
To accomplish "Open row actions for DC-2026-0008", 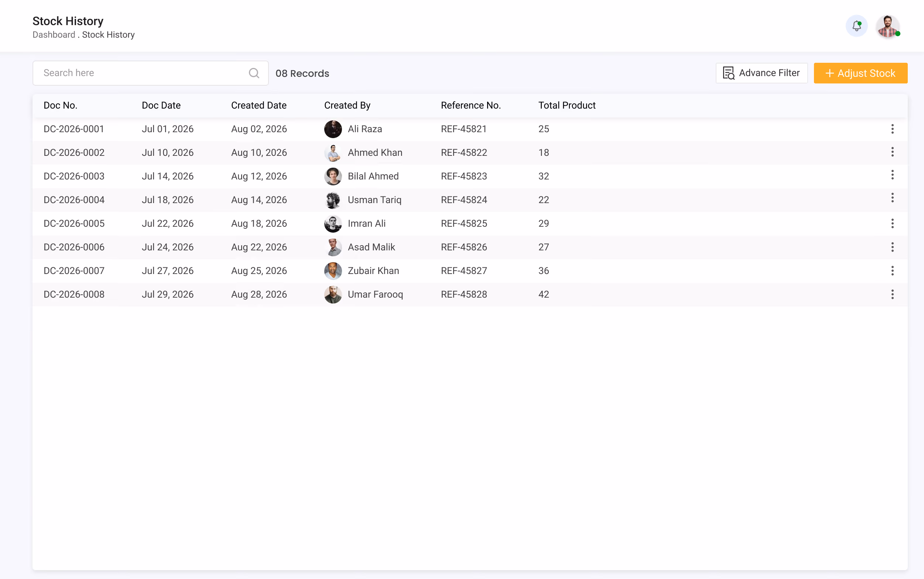I will coord(892,294).
